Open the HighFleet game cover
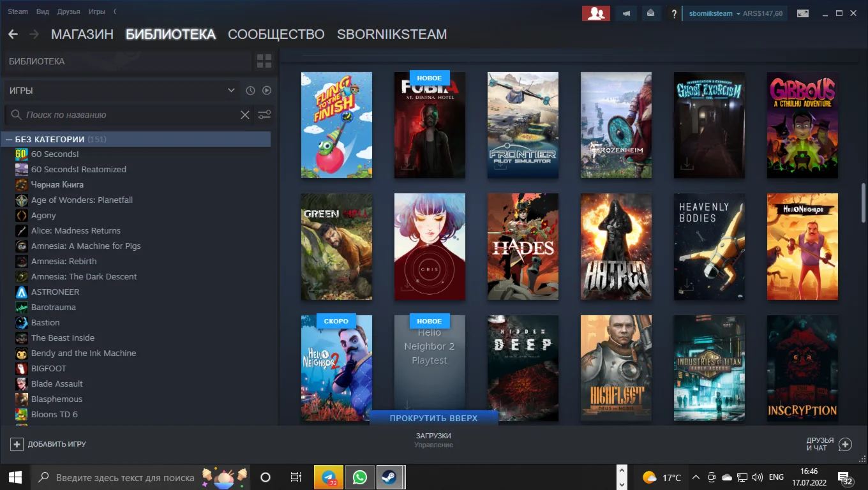This screenshot has width=868, height=490. 616,368
